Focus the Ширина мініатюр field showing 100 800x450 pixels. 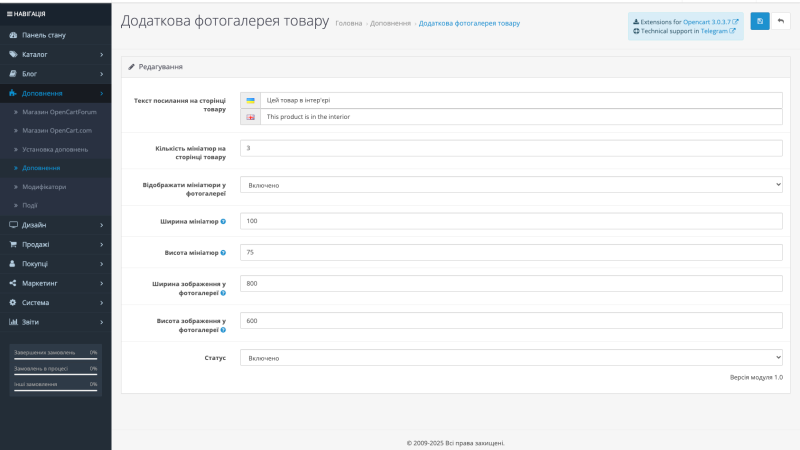coord(511,221)
